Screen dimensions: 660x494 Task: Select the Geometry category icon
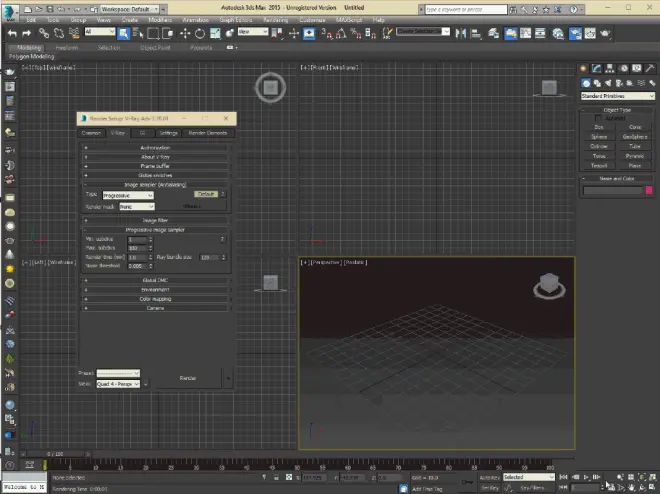pos(585,82)
